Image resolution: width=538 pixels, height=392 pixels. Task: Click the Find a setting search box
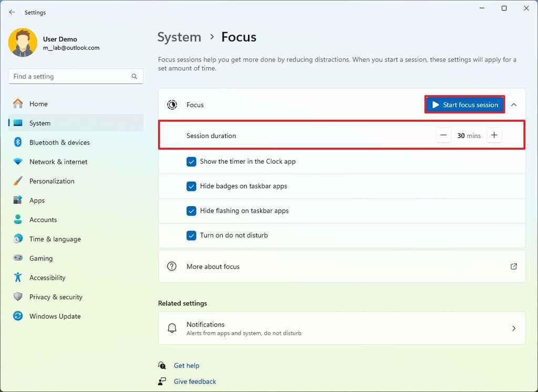pos(75,76)
